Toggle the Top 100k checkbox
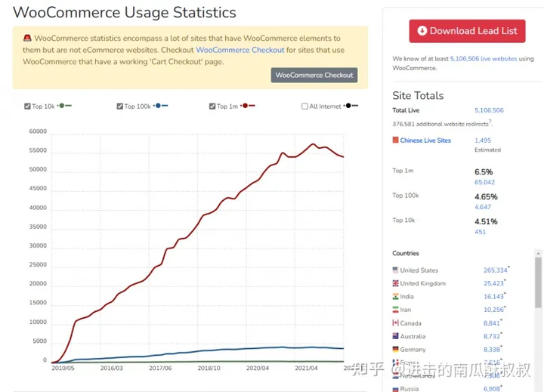The height and width of the screenshot is (392, 544). pyautogui.click(x=120, y=106)
